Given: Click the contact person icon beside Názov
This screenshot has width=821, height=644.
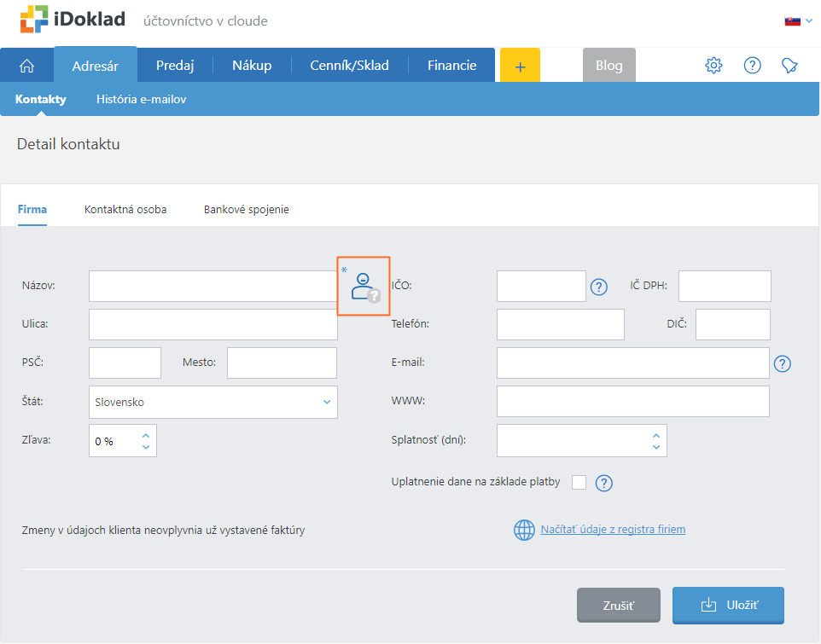Looking at the screenshot, I should pos(364,287).
